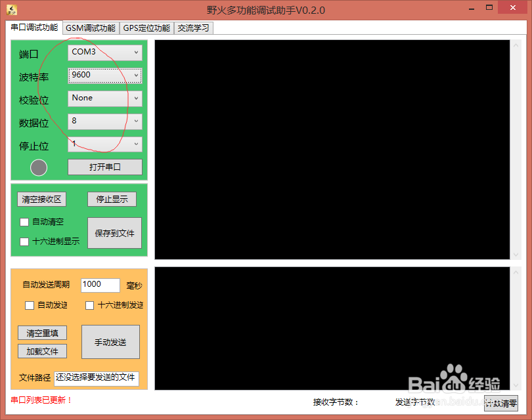Minimize the 野火多功能调试助手 window
This screenshot has height=420, width=532.
(x=472, y=9)
